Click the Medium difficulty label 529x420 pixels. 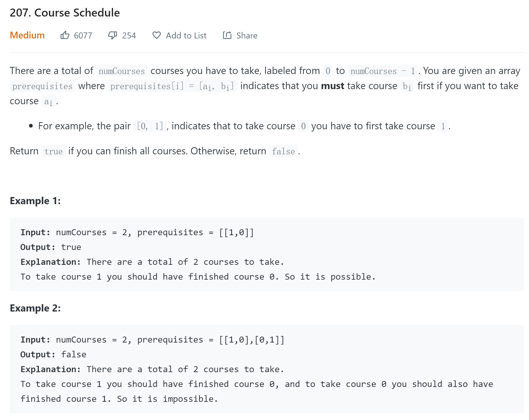27,35
